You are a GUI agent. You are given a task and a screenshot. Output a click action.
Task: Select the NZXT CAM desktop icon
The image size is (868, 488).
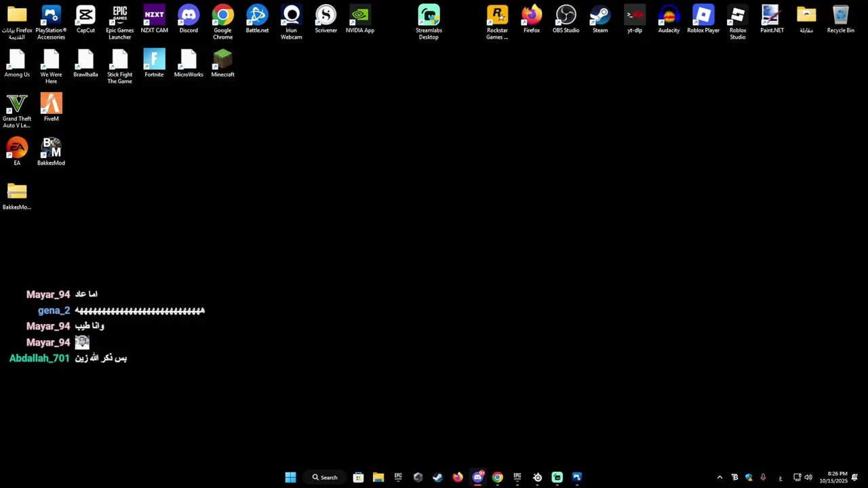[154, 19]
